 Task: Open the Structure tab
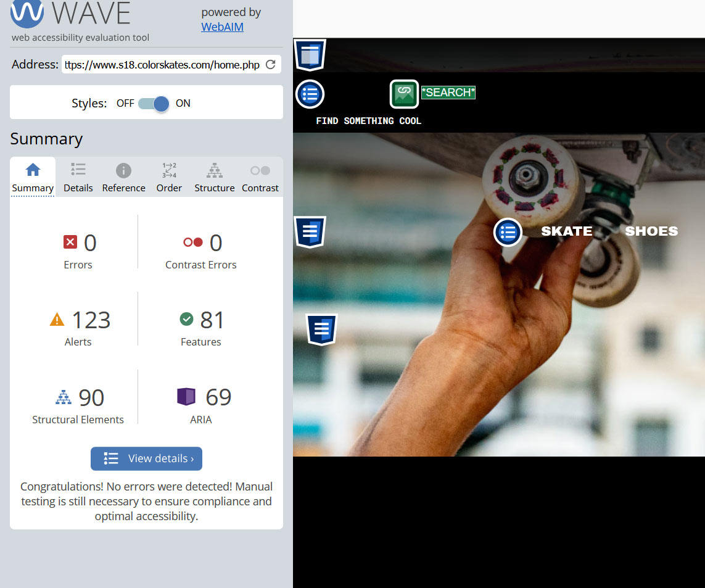click(x=215, y=177)
